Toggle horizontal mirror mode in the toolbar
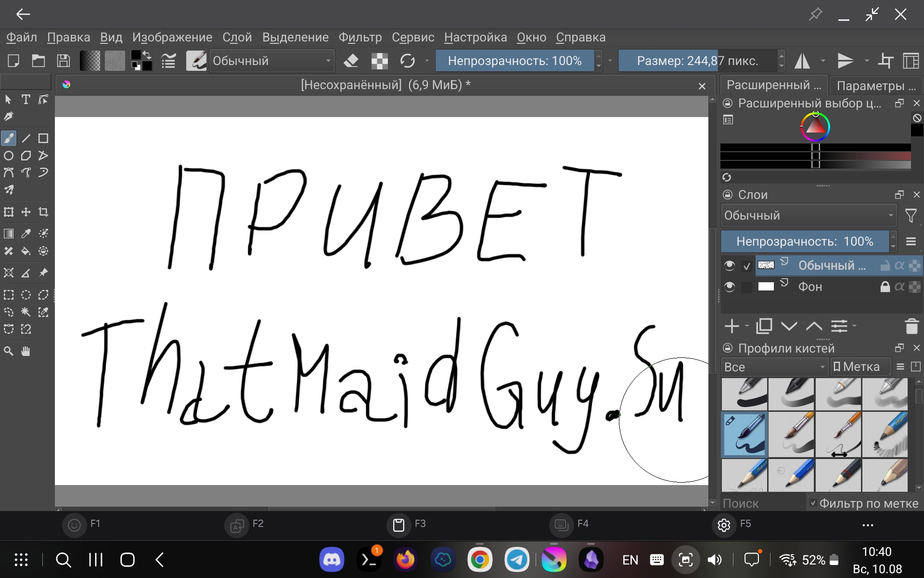924x578 pixels. (803, 60)
